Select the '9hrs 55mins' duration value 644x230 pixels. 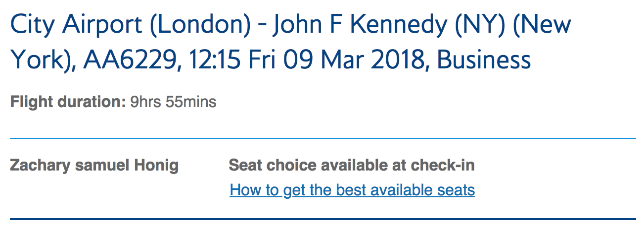pos(173,103)
